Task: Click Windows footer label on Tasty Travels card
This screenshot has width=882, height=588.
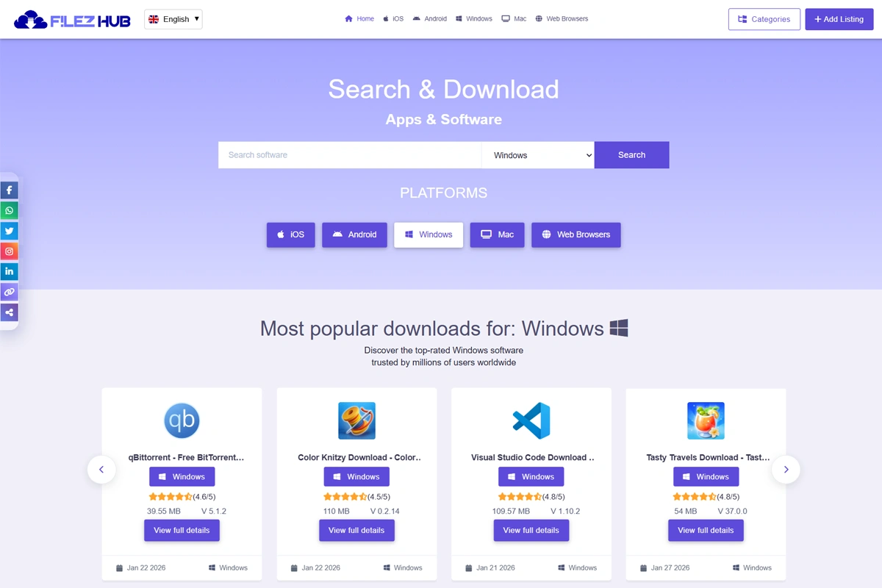Action: (x=752, y=568)
